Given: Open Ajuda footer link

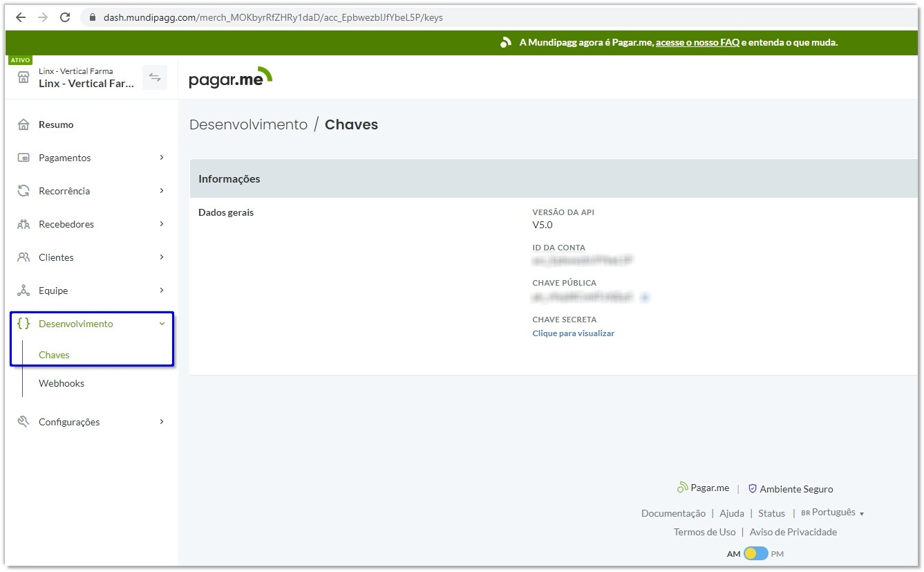Looking at the screenshot, I should 732,513.
